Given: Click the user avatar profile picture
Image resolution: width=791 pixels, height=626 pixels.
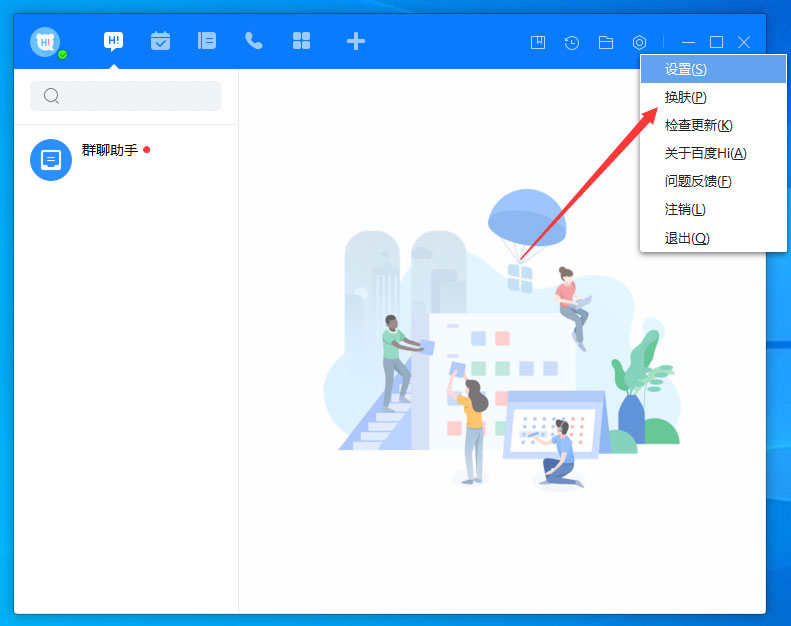Looking at the screenshot, I should click(45, 42).
